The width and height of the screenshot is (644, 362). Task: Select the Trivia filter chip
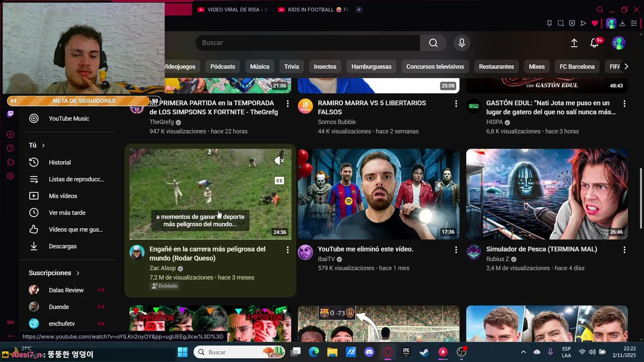tap(291, 66)
